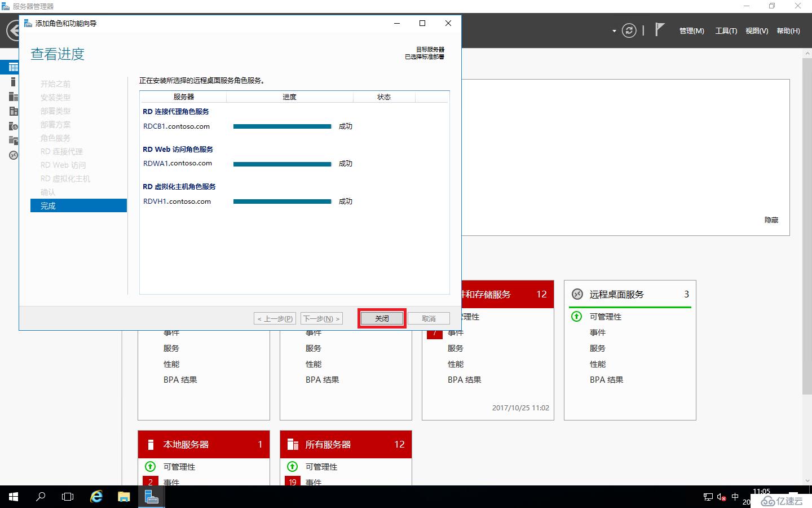Image resolution: width=812 pixels, height=508 pixels.
Task: Click scroll-up arrow of Server Manager scrollbar
Action: 807,53
